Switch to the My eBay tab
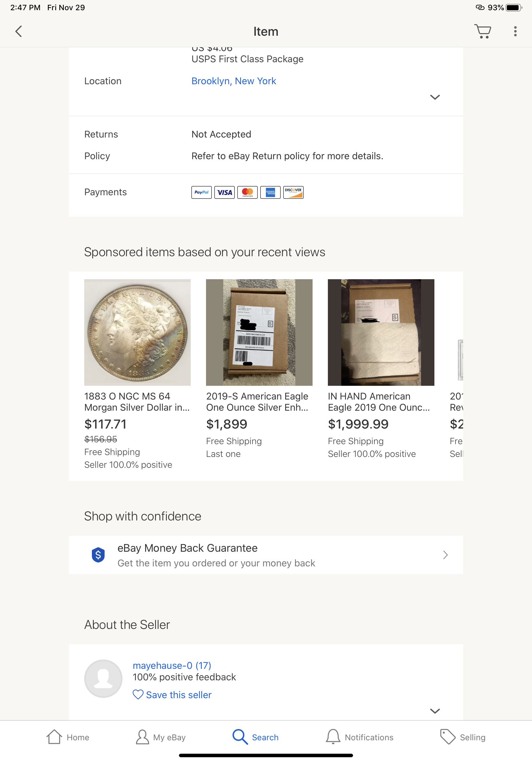 point(160,737)
